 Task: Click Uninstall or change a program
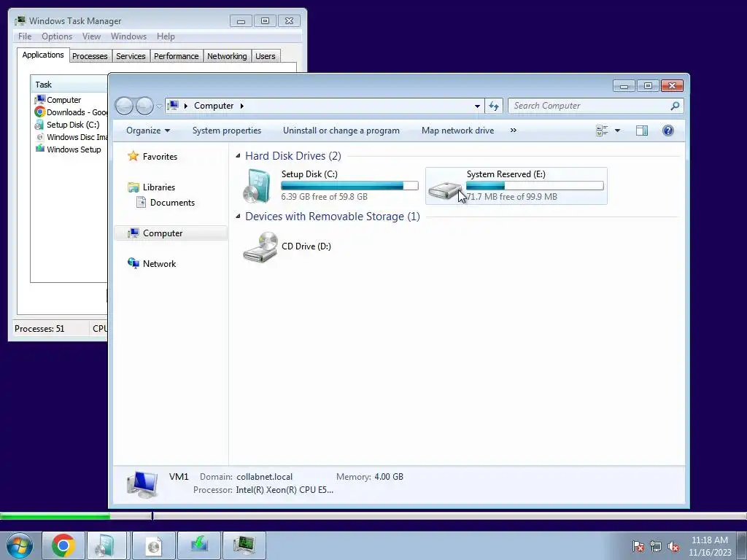point(341,131)
